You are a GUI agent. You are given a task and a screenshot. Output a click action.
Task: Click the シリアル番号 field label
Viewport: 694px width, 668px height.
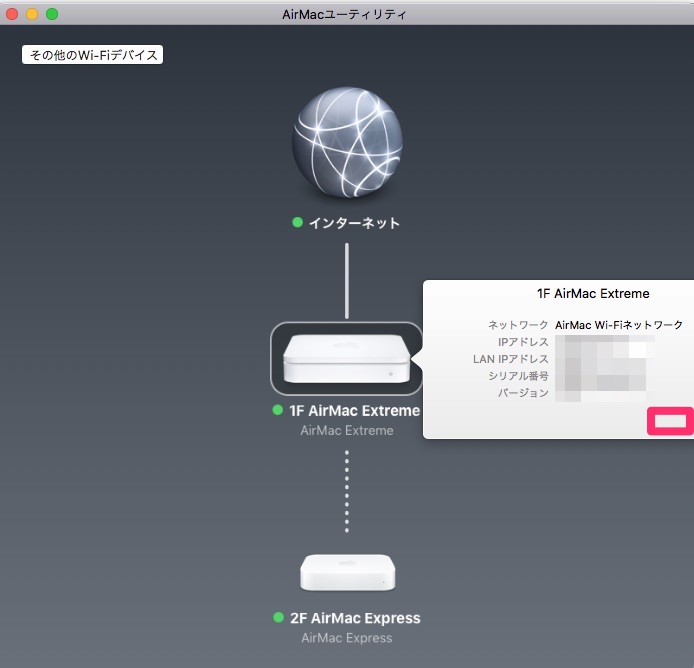tap(518, 376)
